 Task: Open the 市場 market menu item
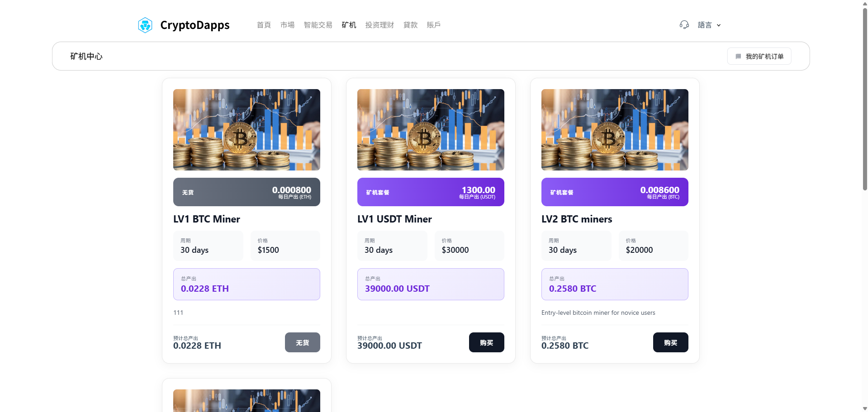tap(287, 25)
